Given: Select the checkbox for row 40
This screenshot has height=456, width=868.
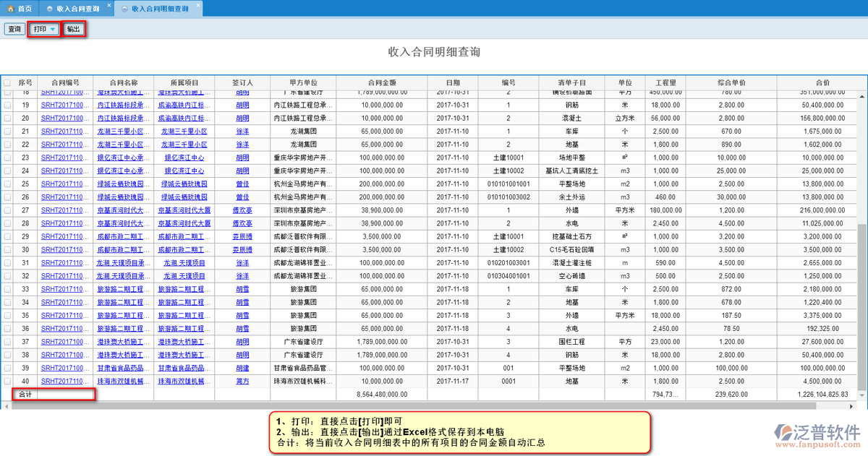Looking at the screenshot, I should tap(7, 381).
